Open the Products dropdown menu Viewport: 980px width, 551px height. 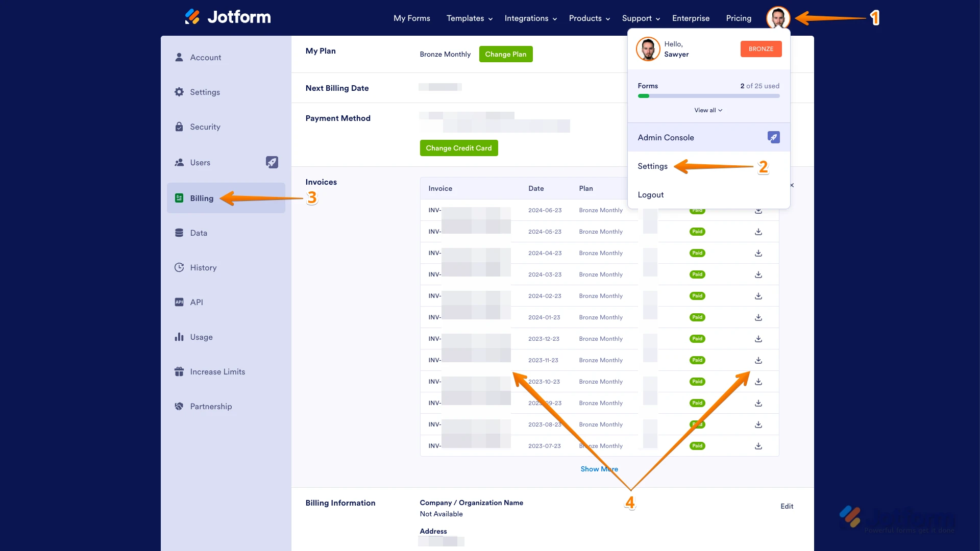589,18
